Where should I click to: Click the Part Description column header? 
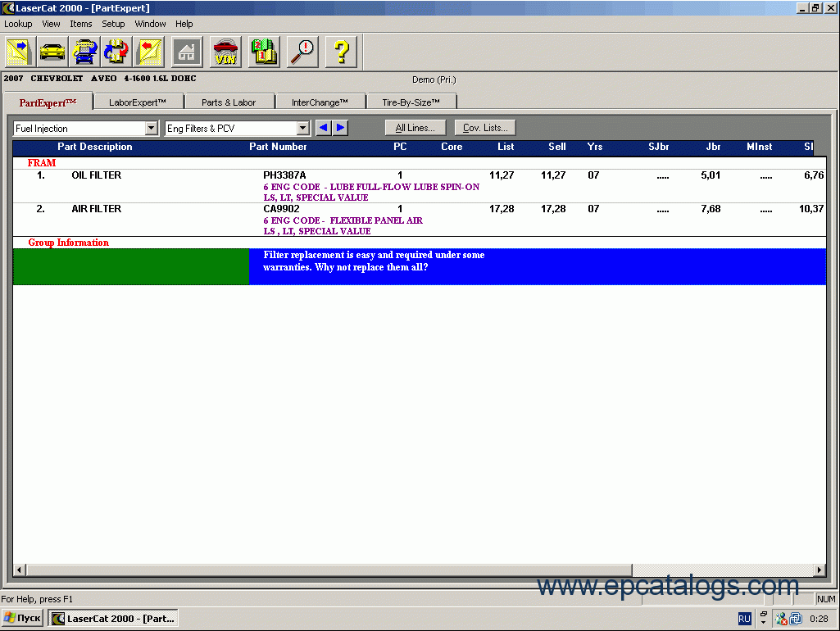pyautogui.click(x=95, y=147)
